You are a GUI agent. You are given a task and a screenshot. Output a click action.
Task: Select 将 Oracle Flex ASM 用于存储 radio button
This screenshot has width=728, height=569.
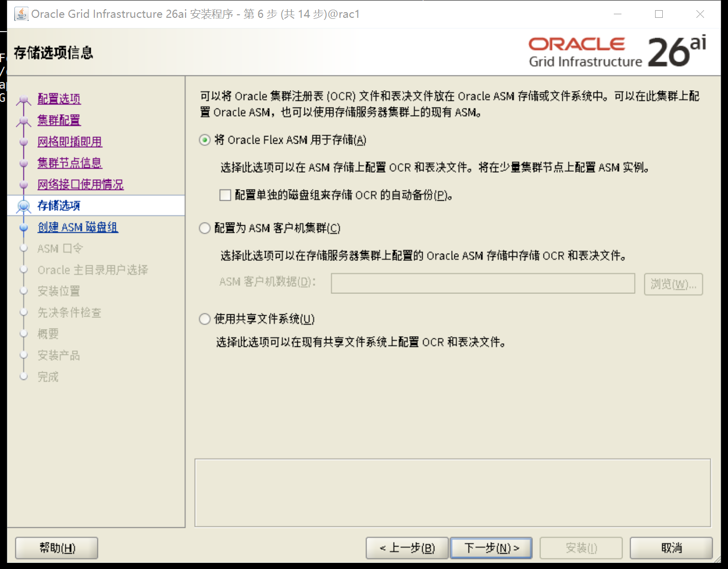point(204,140)
